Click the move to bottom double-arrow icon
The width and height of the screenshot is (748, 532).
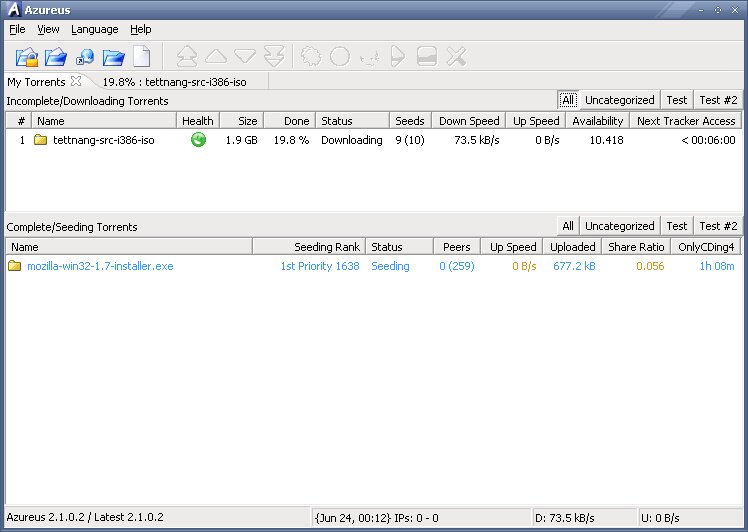(x=274, y=57)
